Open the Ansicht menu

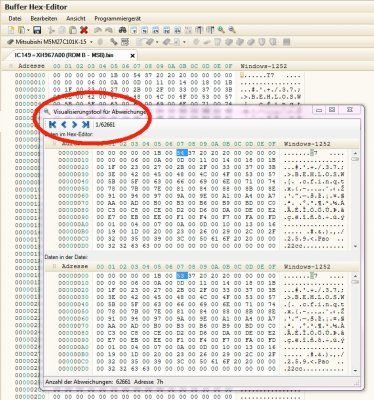click(x=76, y=19)
